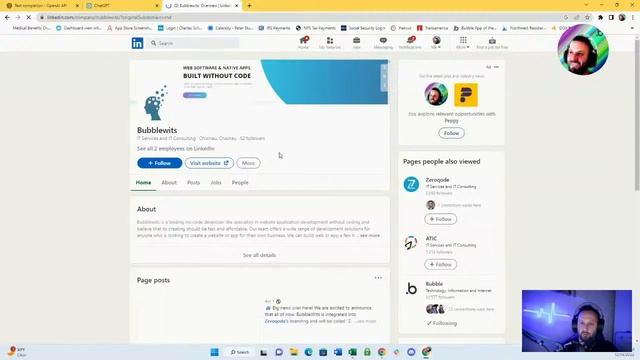
Task: Click the Post a job for free icon
Action: point(492,42)
